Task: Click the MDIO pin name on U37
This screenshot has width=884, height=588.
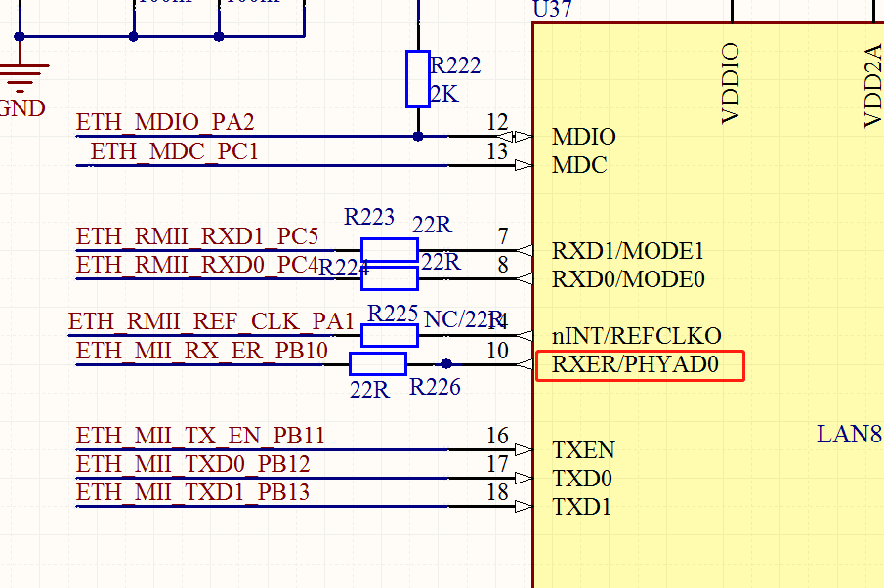Action: 582,137
